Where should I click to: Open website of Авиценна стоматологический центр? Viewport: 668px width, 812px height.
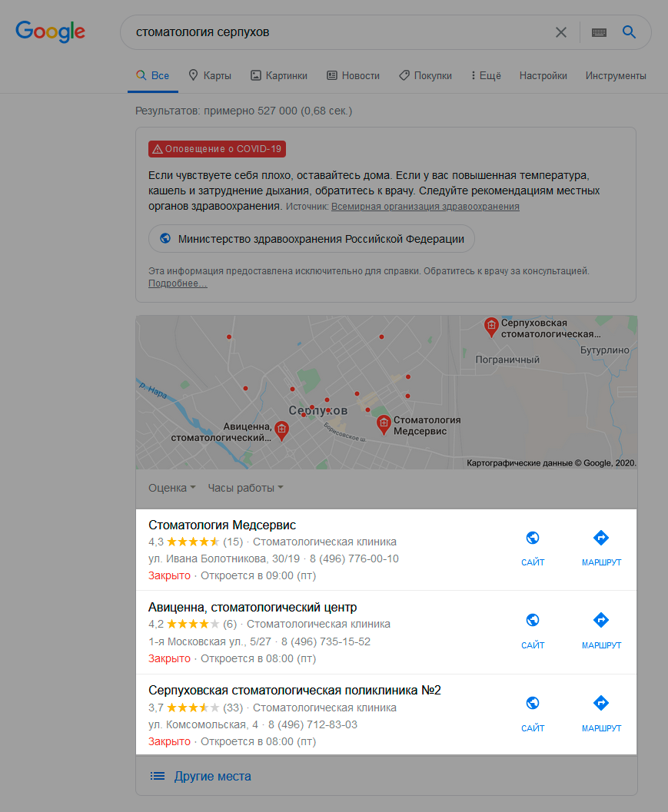(533, 630)
